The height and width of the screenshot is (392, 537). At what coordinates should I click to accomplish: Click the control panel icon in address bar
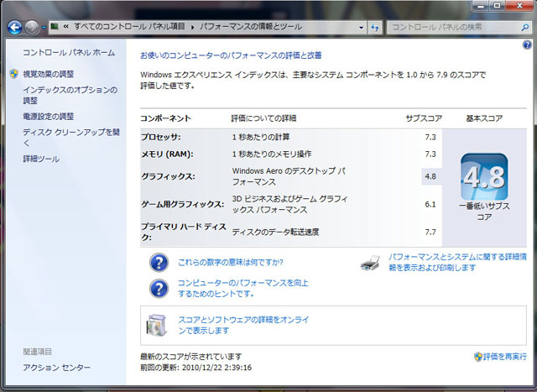[55, 26]
